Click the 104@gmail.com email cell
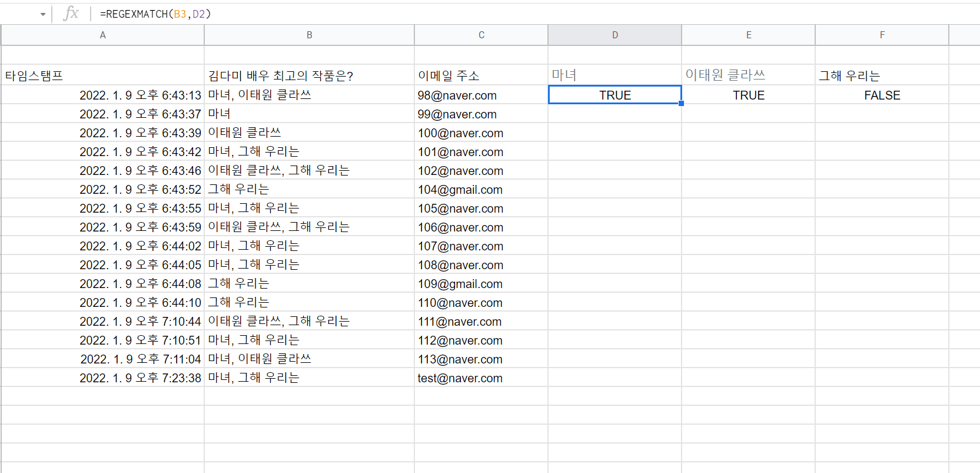The width and height of the screenshot is (980, 473). [481, 189]
